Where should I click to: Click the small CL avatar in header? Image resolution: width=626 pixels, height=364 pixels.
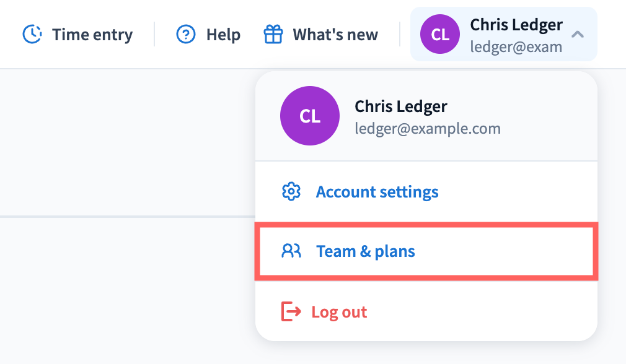tap(440, 35)
